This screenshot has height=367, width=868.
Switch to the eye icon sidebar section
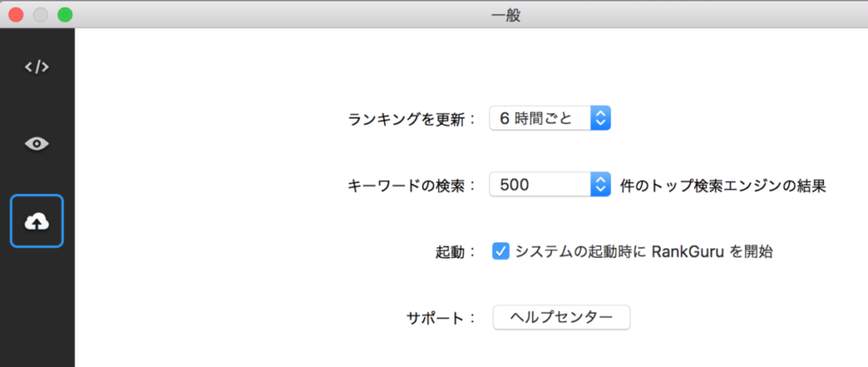point(36,143)
